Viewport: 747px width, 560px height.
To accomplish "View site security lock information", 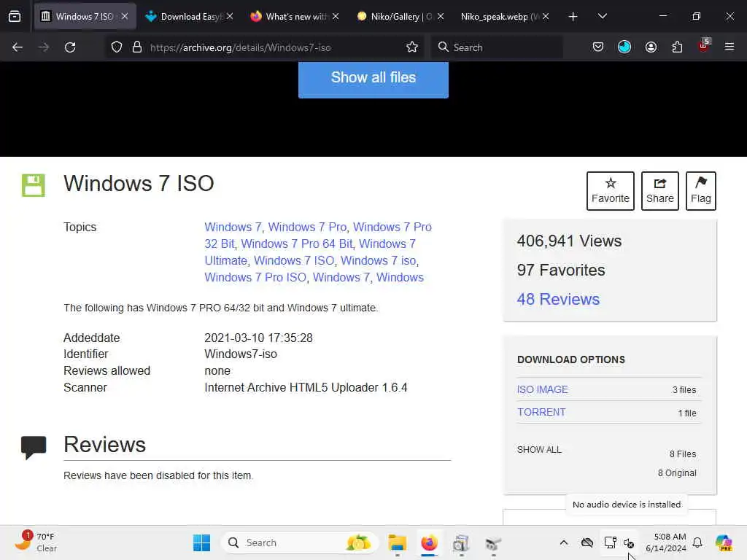I will (x=137, y=47).
